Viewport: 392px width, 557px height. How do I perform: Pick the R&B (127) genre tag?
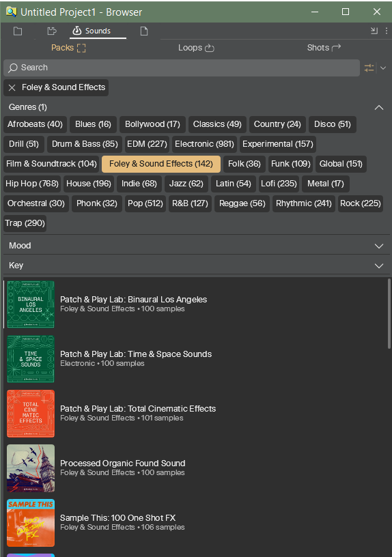point(190,204)
